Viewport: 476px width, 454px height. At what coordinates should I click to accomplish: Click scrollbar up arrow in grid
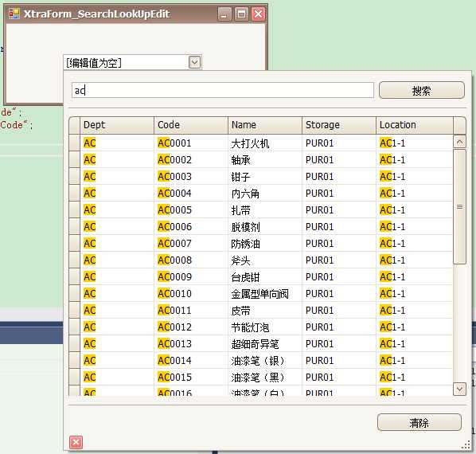click(459, 142)
